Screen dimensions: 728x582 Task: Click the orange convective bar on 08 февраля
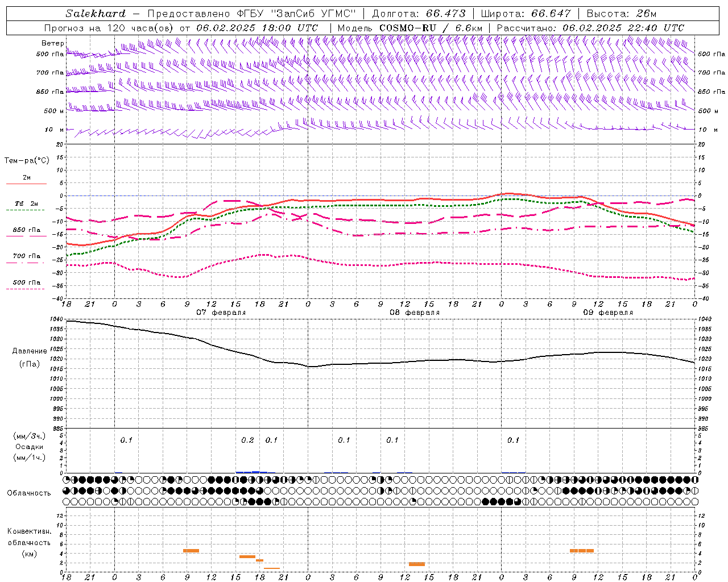(417, 564)
